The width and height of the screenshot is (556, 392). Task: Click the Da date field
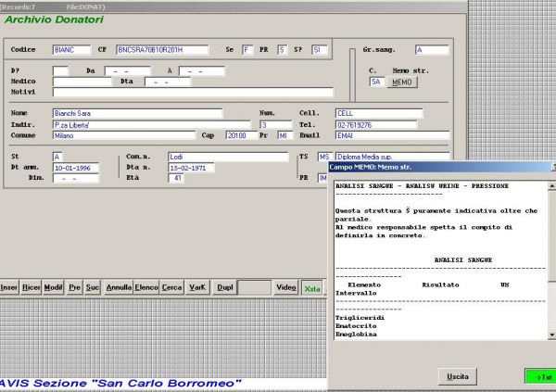(128, 71)
